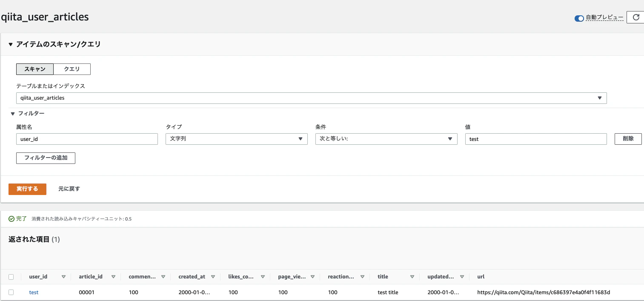644x301 pixels.
Task: Switch to the クエリ tab
Action: click(72, 69)
